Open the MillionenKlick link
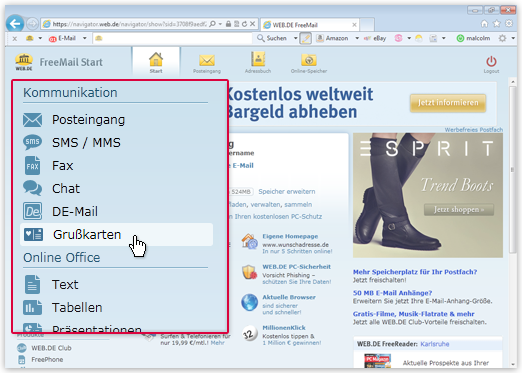Viewport: 522px width, 373px height. pyautogui.click(x=284, y=328)
